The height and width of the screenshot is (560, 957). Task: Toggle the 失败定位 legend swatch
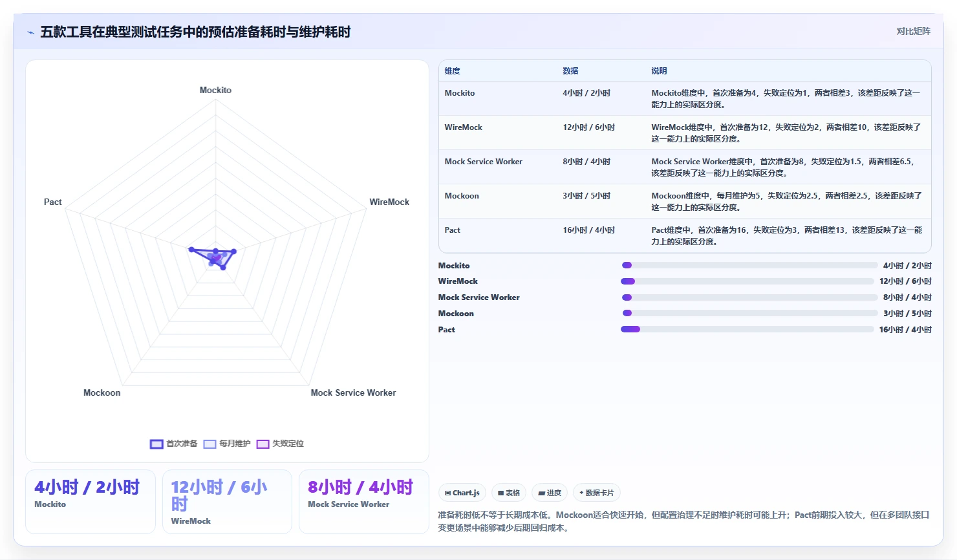click(263, 444)
